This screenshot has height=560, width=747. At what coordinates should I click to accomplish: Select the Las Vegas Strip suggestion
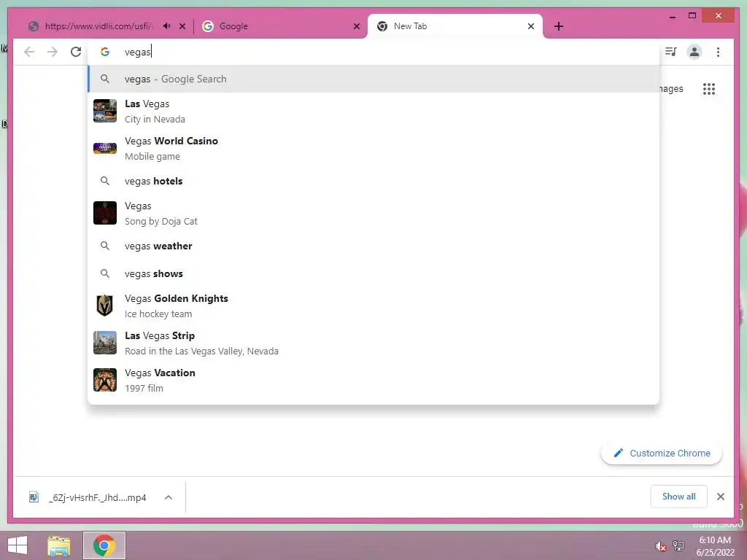tap(373, 343)
